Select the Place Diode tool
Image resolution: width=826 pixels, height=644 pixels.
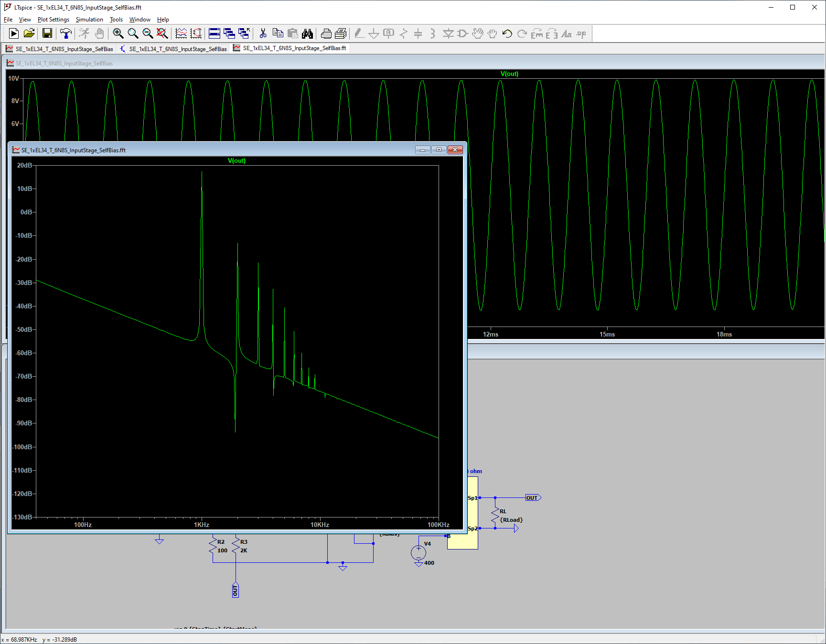[x=448, y=33]
